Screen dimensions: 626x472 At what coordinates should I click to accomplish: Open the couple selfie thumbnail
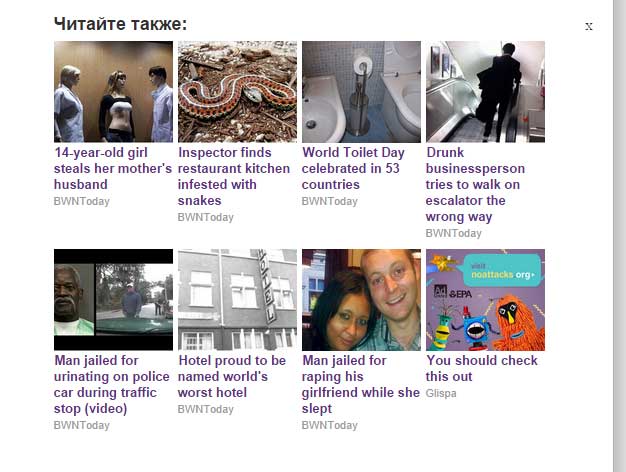361,299
